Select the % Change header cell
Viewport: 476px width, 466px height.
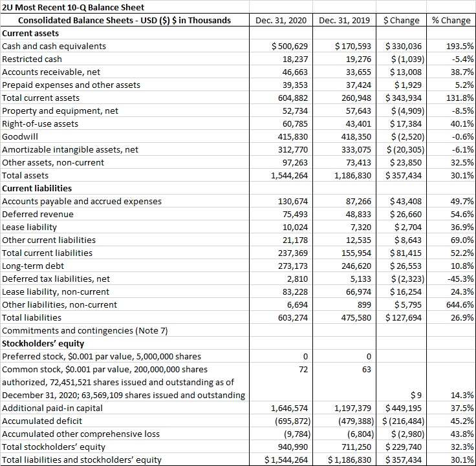coord(451,20)
